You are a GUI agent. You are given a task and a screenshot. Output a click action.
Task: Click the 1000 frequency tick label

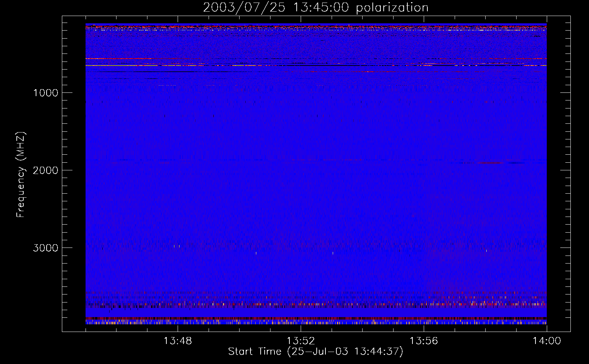click(x=46, y=93)
